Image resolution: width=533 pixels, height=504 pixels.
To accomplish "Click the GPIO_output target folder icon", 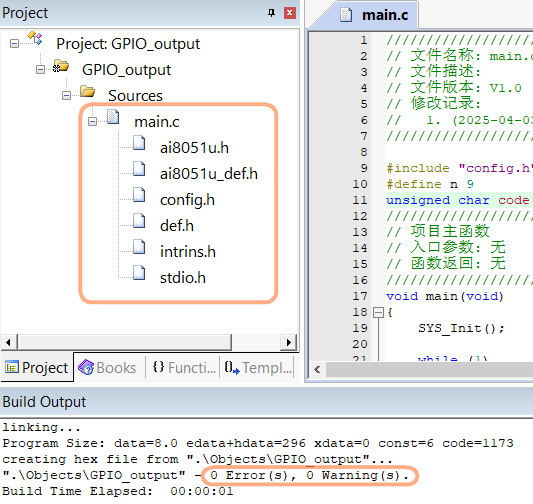I will (x=61, y=66).
